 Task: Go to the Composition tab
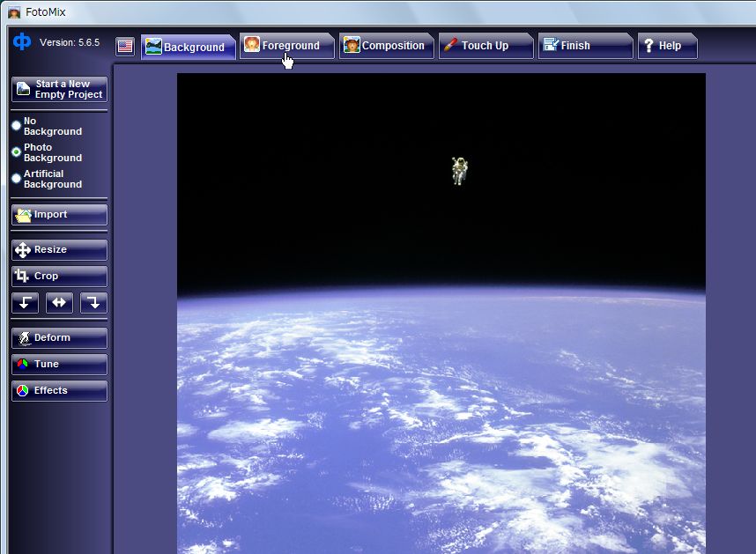click(x=387, y=46)
